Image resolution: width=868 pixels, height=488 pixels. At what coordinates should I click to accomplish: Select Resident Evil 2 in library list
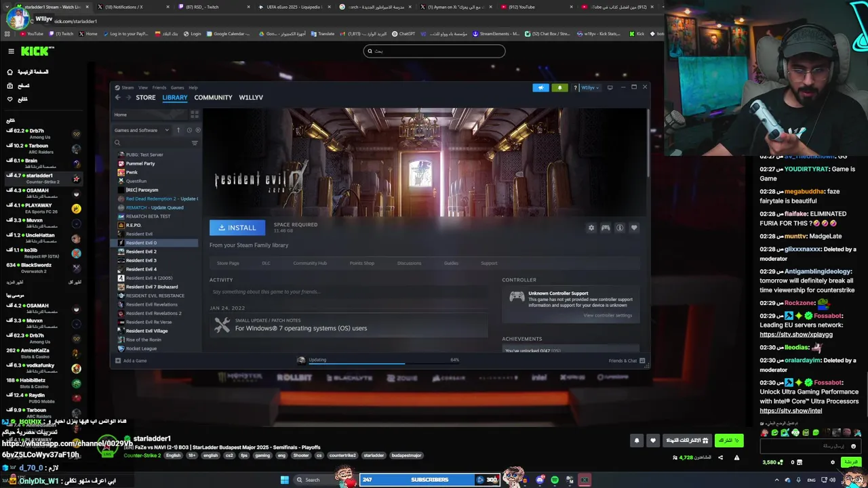coord(141,251)
